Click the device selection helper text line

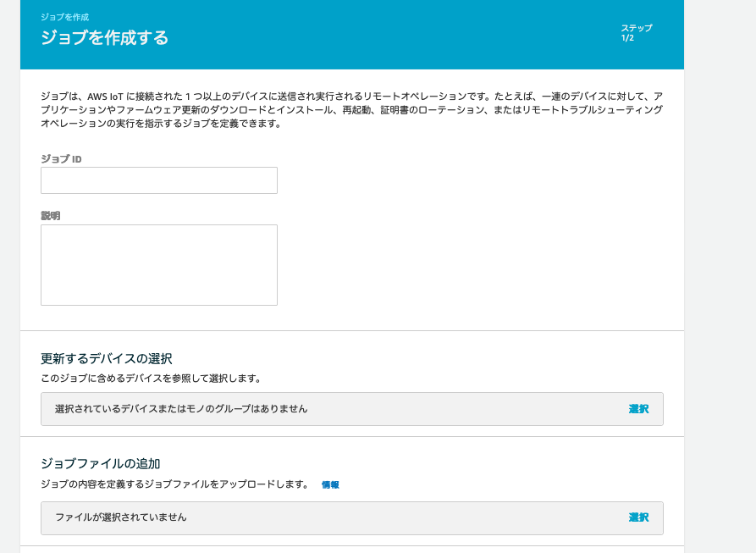[x=152, y=379]
